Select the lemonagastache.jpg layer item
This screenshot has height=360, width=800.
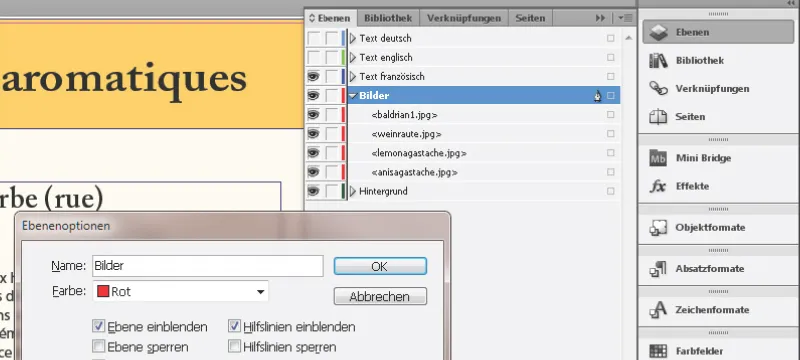pyautogui.click(x=419, y=153)
